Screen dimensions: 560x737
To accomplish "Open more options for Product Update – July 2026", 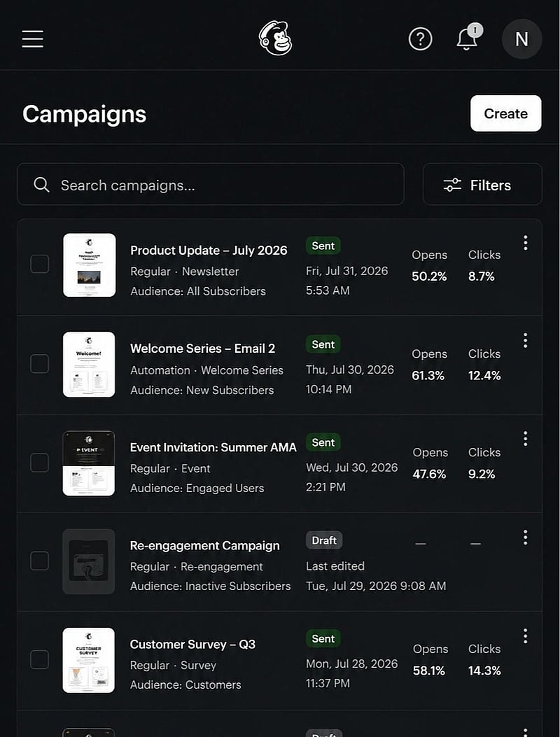I will coord(525,243).
